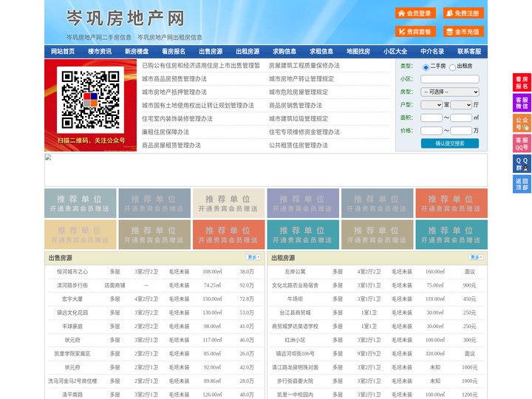Open the 新房楼盘 nav item
This screenshot has width=532, height=399.
click(137, 52)
